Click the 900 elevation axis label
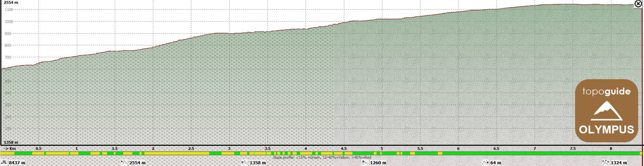644x166 pixels. point(8,34)
